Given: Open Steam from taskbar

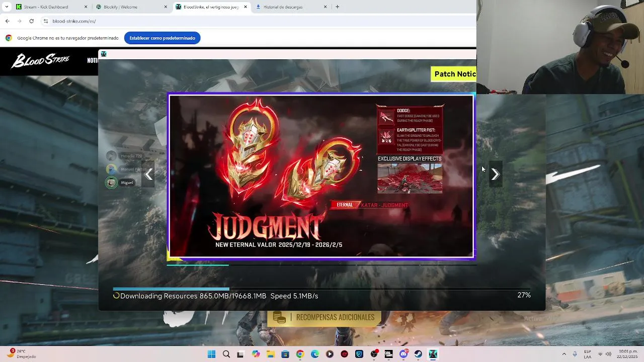Looking at the screenshot, I should point(418,354).
